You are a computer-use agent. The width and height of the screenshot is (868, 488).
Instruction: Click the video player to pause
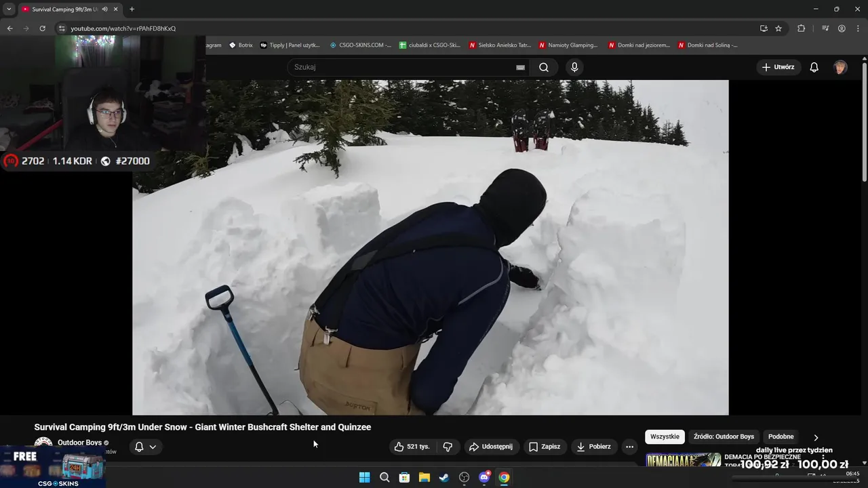pos(431,247)
